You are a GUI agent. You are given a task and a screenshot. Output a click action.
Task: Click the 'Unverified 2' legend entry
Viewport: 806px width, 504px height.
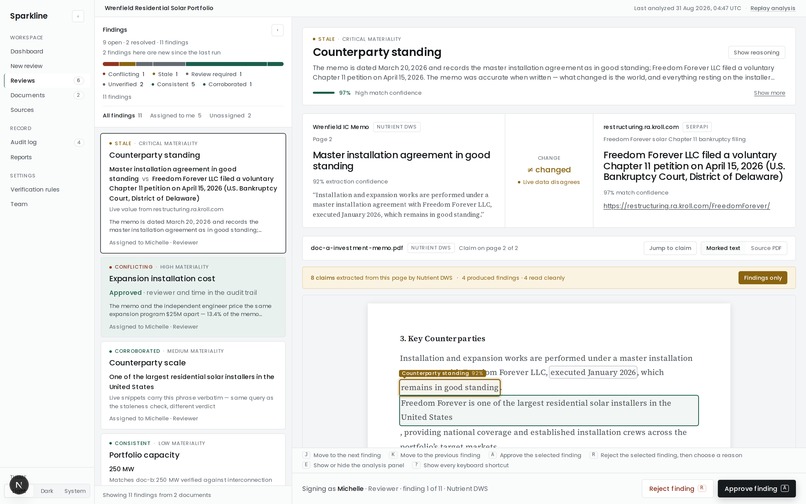(123, 84)
